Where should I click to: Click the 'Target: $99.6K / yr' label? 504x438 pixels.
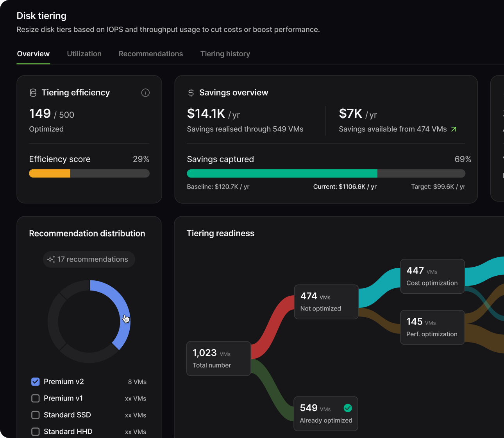pyautogui.click(x=438, y=187)
